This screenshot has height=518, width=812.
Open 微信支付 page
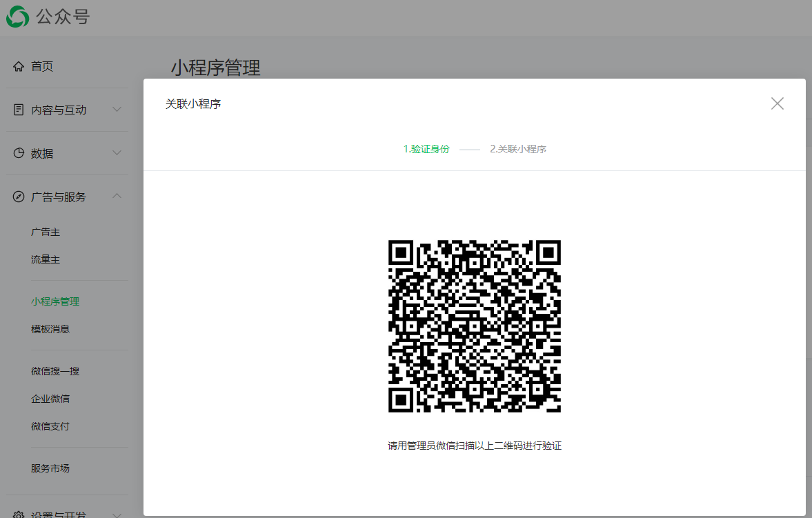[50, 426]
